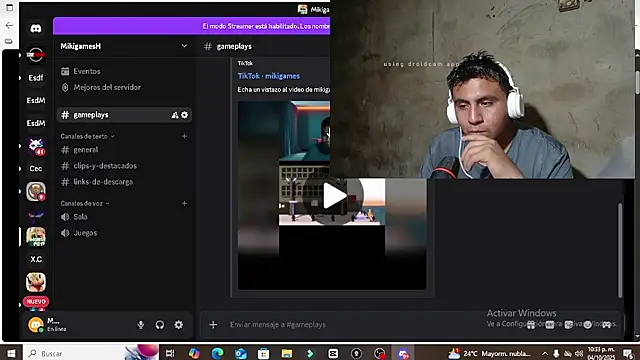
Task: Open user avatar status panel
Action: click(x=36, y=325)
